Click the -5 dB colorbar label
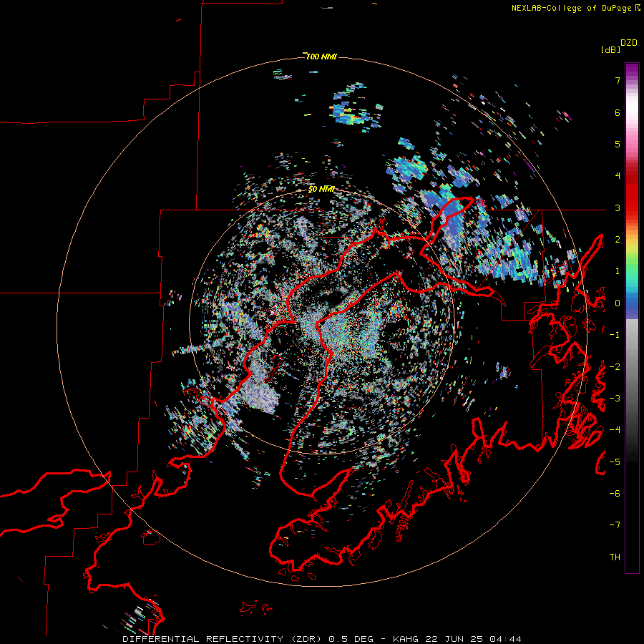Image resolution: width=644 pixels, height=644 pixels. click(615, 462)
